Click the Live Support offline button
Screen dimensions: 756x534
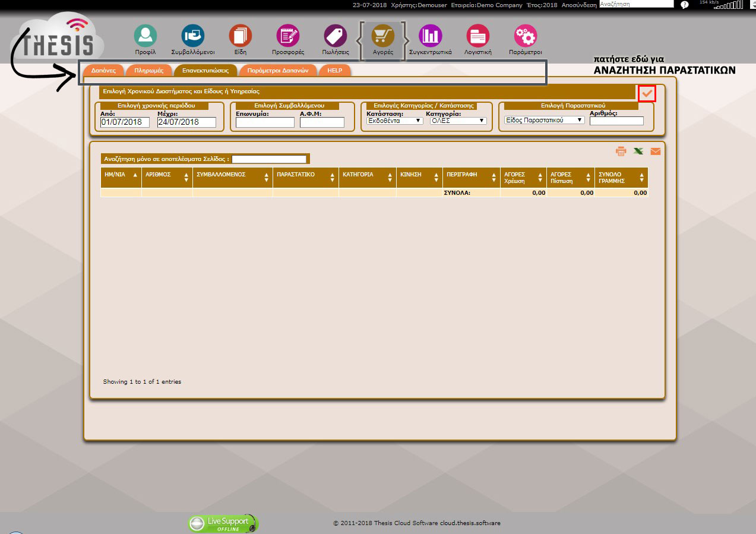[223, 523]
